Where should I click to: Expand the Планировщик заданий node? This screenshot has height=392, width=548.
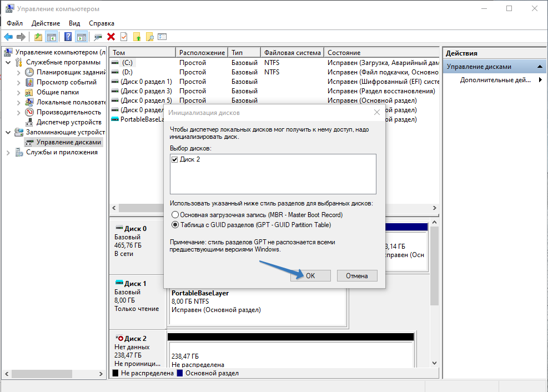[18, 73]
